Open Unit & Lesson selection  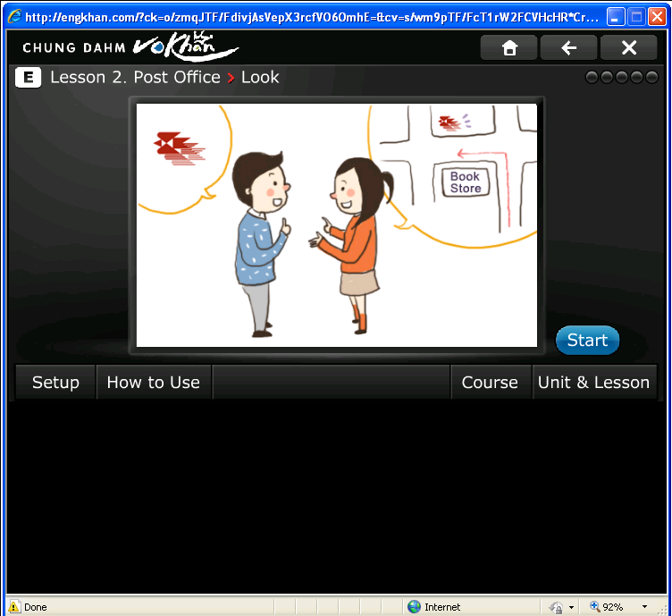[x=594, y=383]
